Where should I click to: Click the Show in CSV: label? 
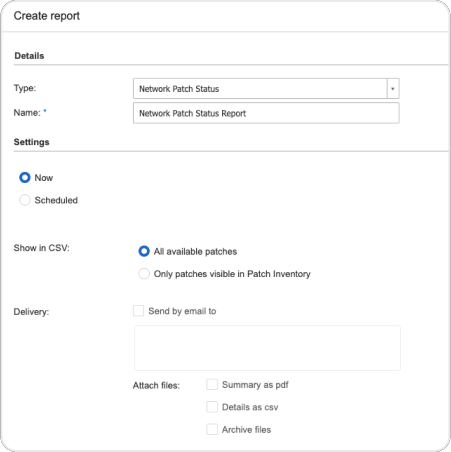click(42, 248)
